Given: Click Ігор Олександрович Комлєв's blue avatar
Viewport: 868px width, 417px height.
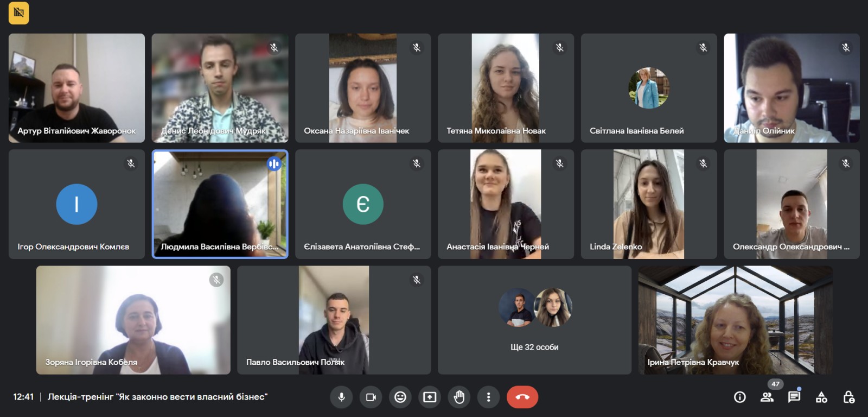Looking at the screenshot, I should pyautogui.click(x=76, y=204).
